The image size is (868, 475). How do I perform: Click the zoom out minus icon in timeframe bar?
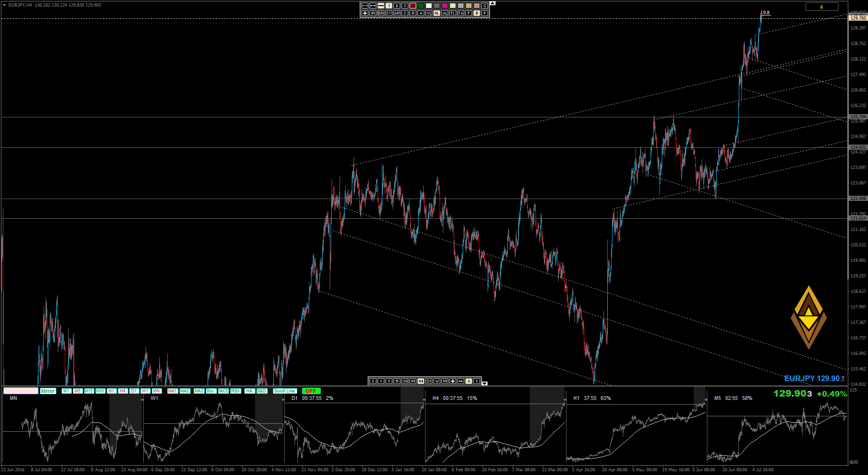pos(461,381)
